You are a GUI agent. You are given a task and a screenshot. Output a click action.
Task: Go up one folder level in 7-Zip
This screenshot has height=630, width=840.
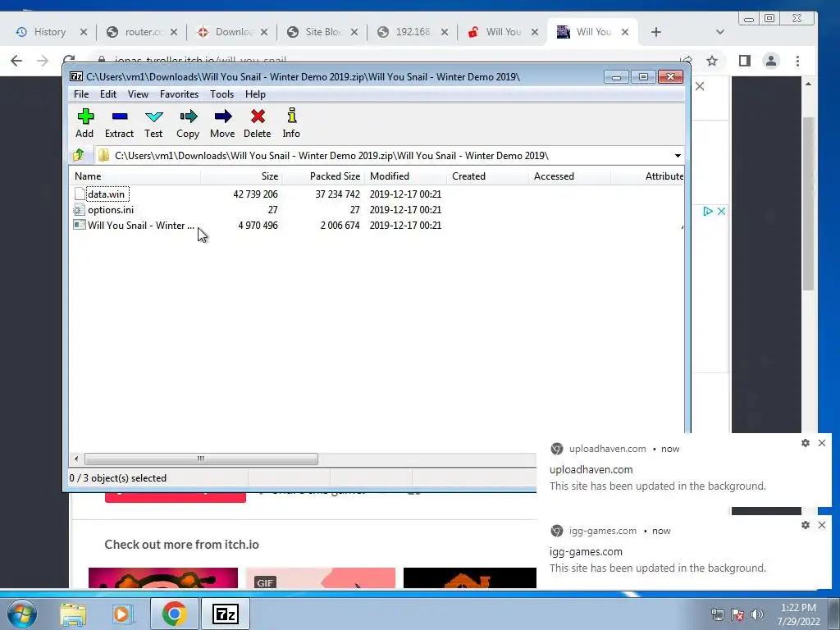click(79, 155)
